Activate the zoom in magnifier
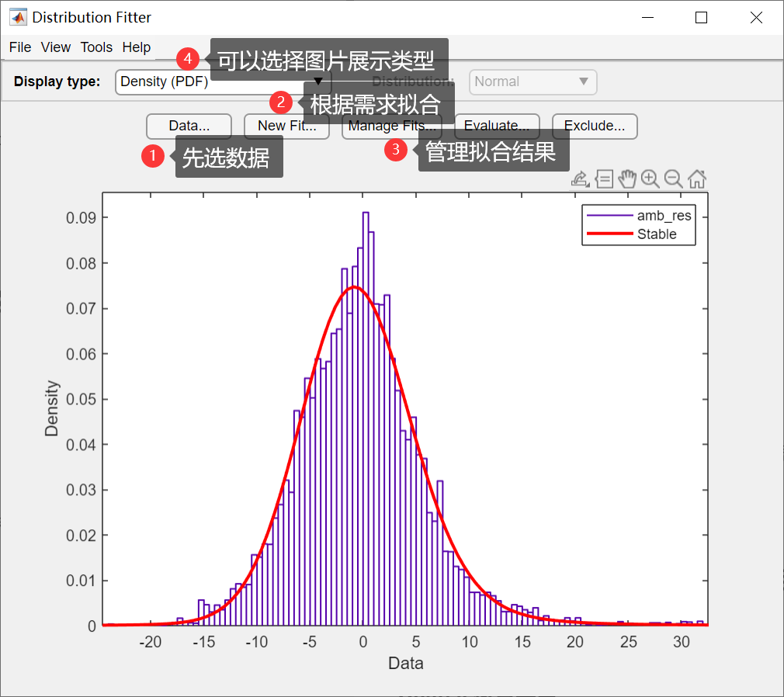Screen dimensions: 784x697 coord(650,179)
